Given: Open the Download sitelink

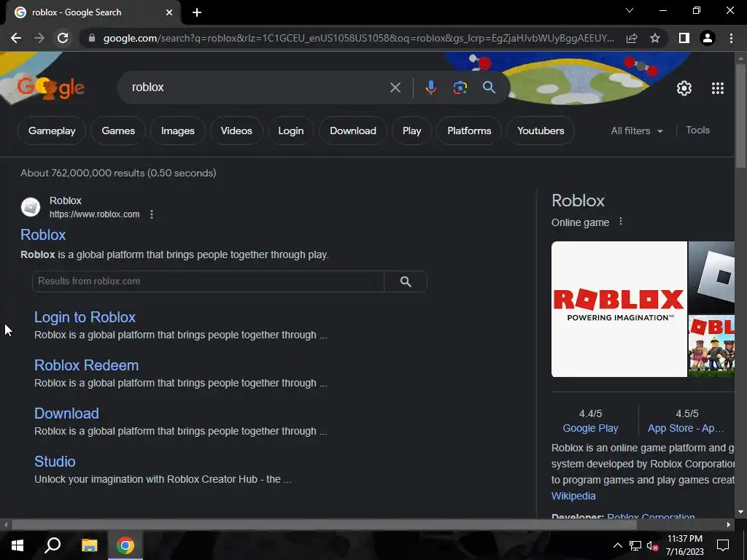Looking at the screenshot, I should [x=66, y=413].
